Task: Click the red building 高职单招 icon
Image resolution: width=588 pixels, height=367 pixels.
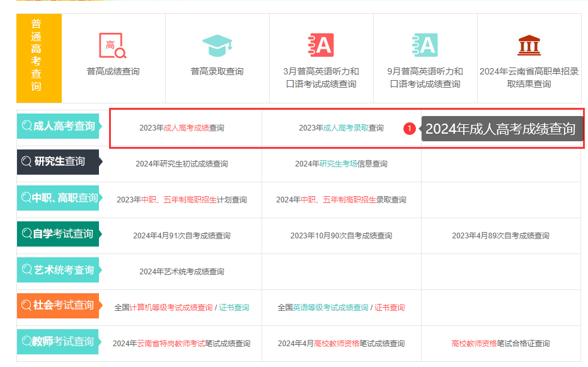Action: coord(529,45)
